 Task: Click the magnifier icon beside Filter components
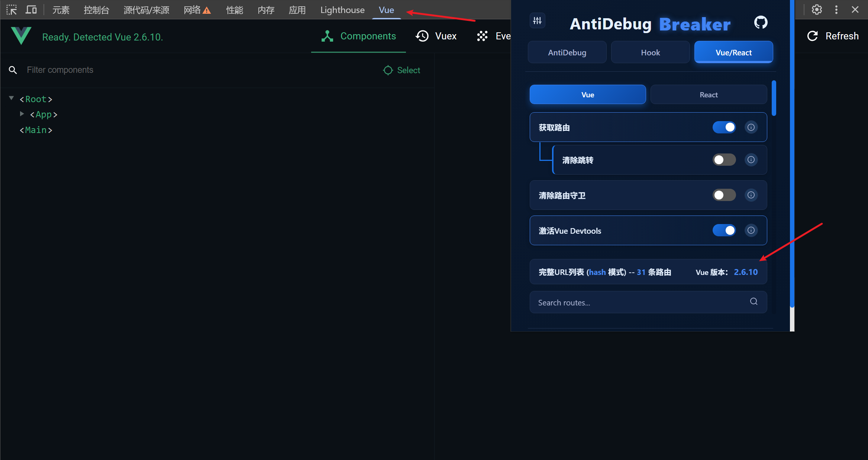[13, 70]
